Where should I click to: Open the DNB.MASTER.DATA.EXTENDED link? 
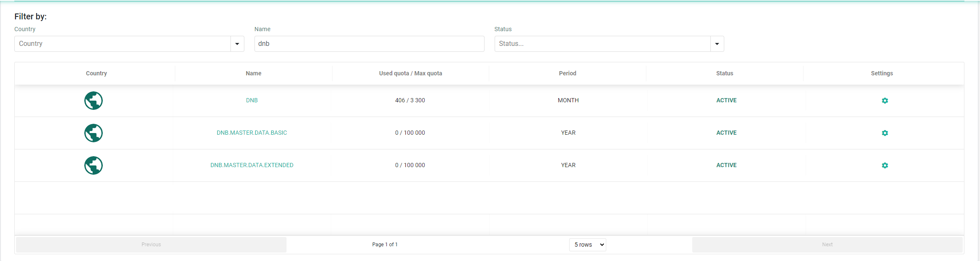click(x=252, y=165)
